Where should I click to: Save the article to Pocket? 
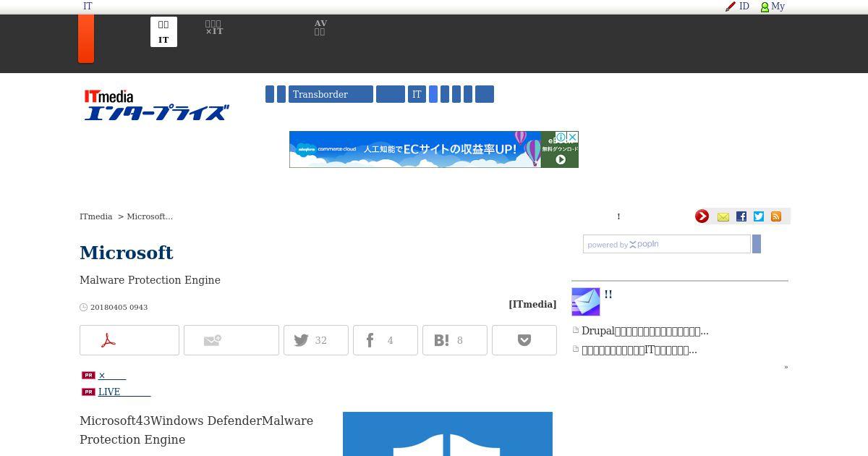click(x=524, y=340)
